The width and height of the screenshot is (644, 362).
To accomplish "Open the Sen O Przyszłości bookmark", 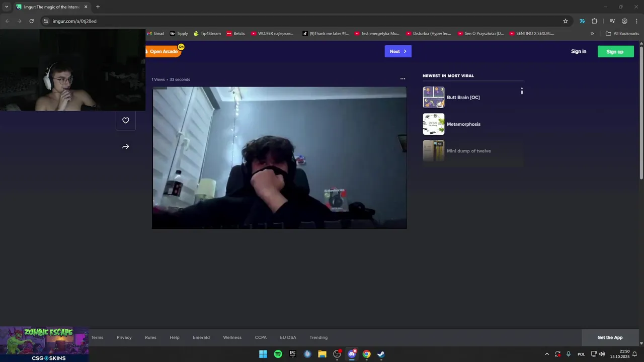I will tap(480, 34).
